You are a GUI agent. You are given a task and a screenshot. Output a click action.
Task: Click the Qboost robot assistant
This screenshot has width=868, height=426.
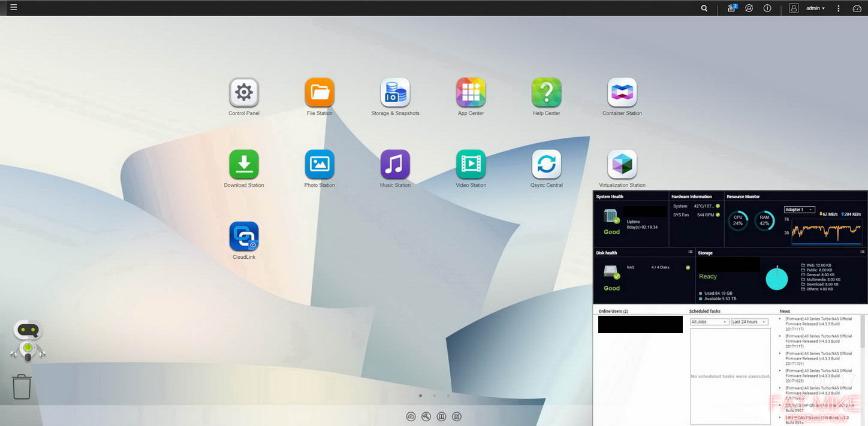pos(28,340)
